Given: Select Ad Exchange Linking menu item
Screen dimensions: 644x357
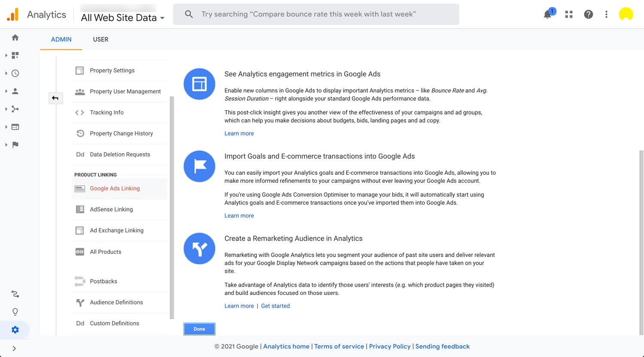Looking at the screenshot, I should pyautogui.click(x=119, y=230).
